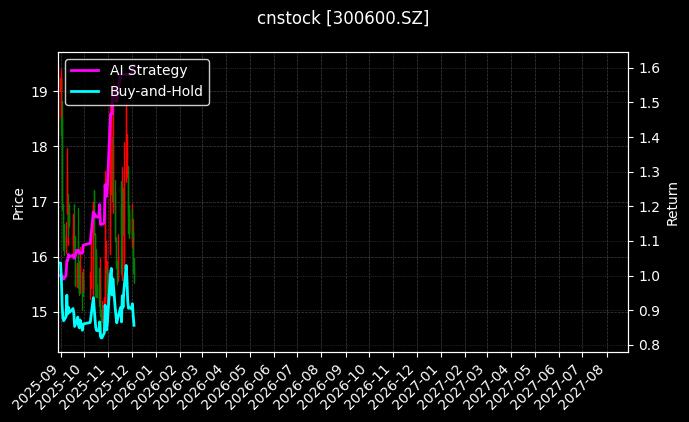Viewport: 689px width, 422px height.
Task: Click the 19 price axis tick
Action: (x=40, y=92)
